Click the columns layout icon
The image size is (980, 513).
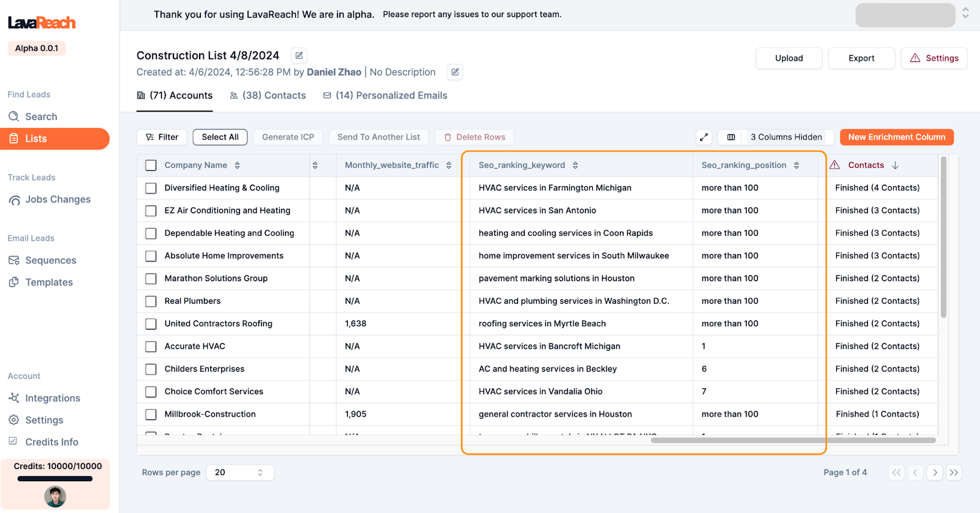point(731,137)
